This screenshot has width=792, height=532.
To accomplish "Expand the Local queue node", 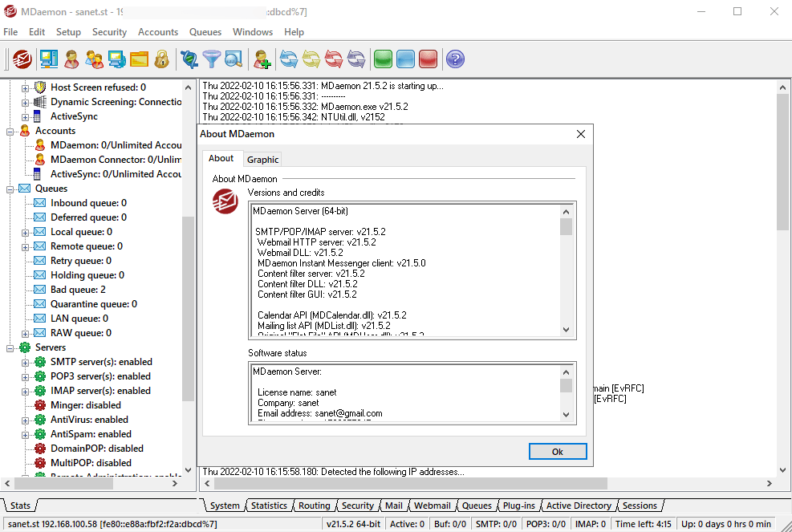I will pos(25,233).
